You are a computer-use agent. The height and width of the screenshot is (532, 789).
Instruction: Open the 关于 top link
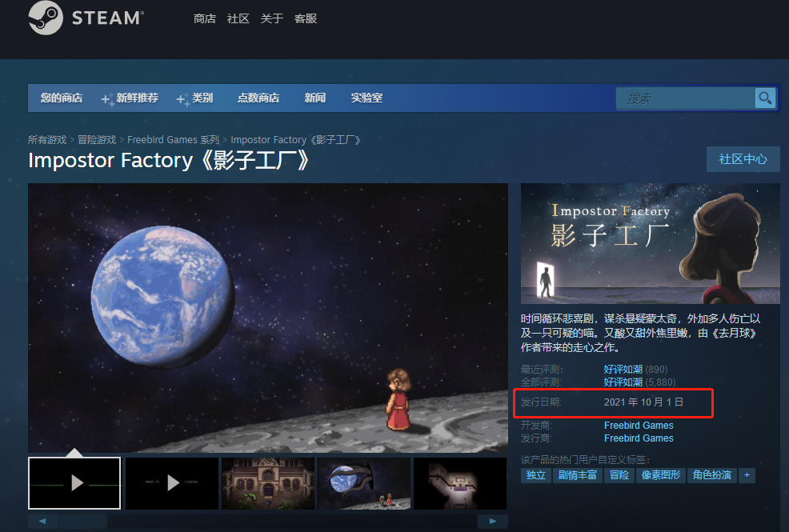tap(272, 18)
